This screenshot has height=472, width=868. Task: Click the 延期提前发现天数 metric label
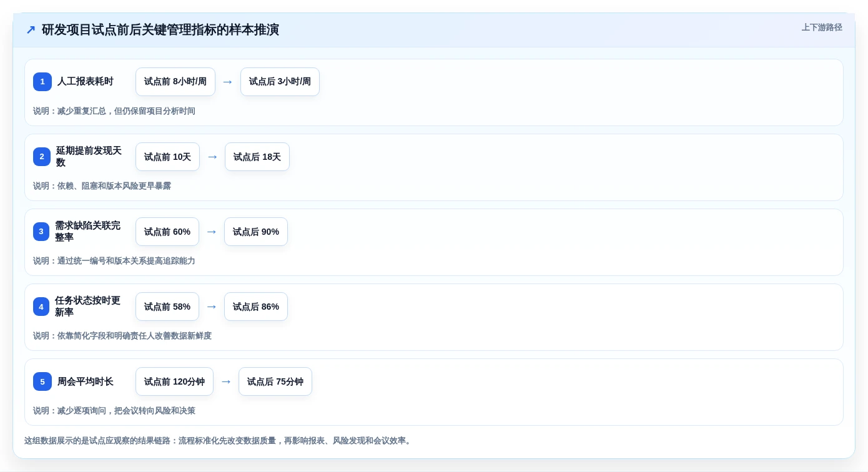pos(89,157)
